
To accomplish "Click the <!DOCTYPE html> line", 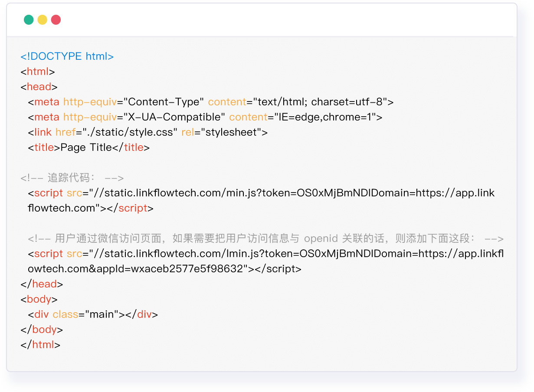I will point(67,56).
